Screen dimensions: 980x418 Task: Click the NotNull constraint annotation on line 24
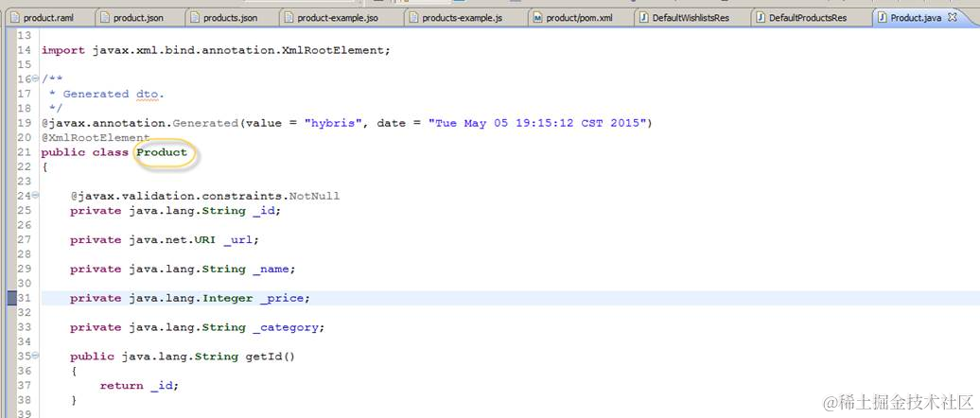205,196
